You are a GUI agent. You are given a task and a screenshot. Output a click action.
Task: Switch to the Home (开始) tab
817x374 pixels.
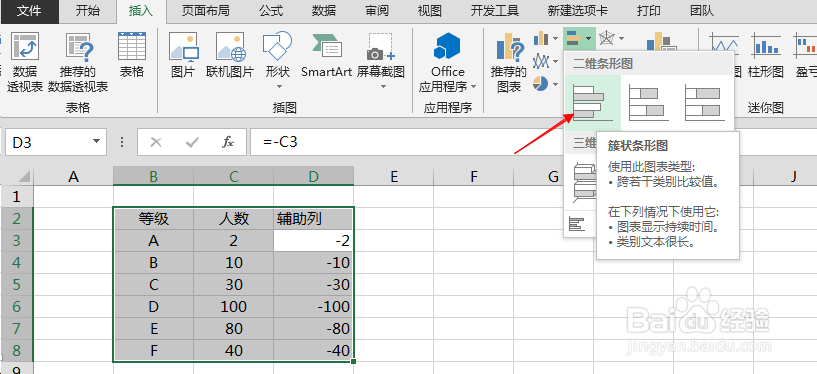pos(87,10)
